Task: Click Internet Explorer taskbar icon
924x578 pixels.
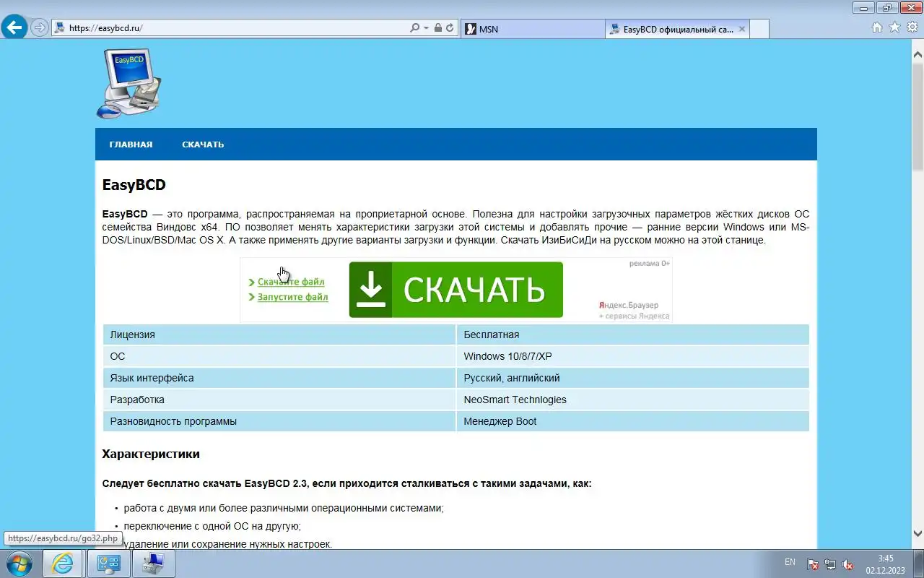Action: point(63,564)
